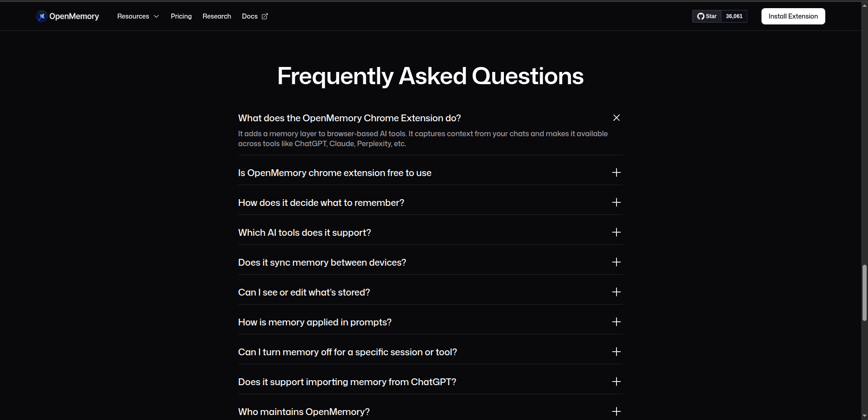This screenshot has height=420, width=868.
Task: Click plus icon for sync memory question
Action: (616, 262)
